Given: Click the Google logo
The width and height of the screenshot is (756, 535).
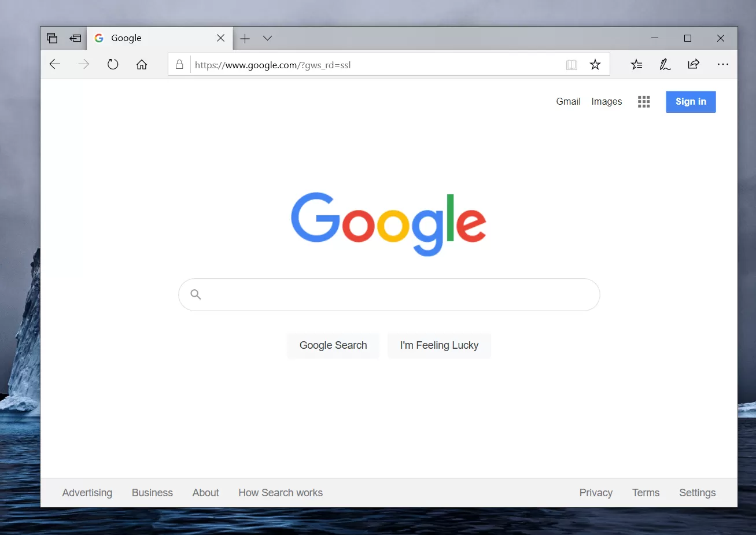Looking at the screenshot, I should 389,224.
